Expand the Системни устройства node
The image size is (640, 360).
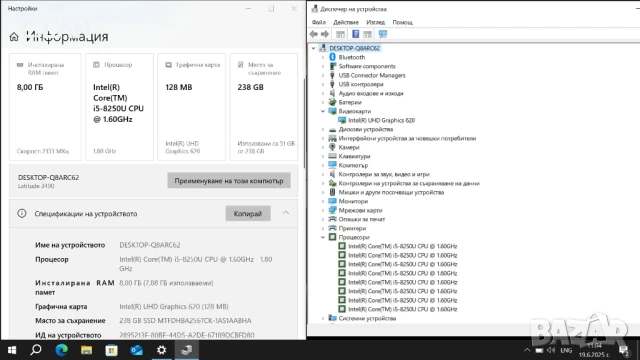[x=323, y=318]
